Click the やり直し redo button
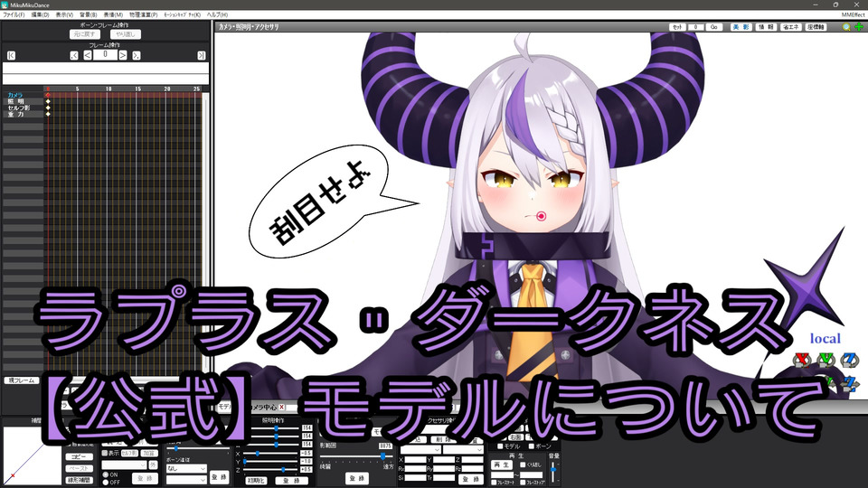The height and width of the screenshot is (488, 868). (x=126, y=34)
